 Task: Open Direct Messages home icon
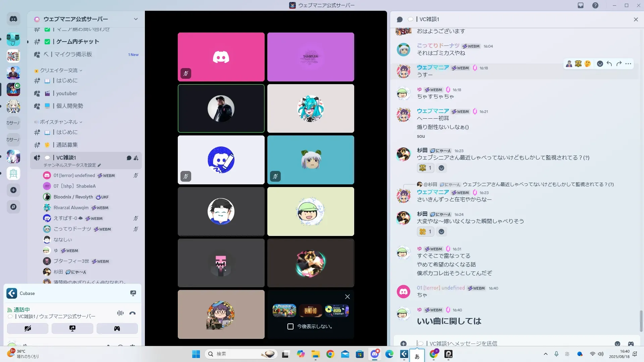[13, 19]
